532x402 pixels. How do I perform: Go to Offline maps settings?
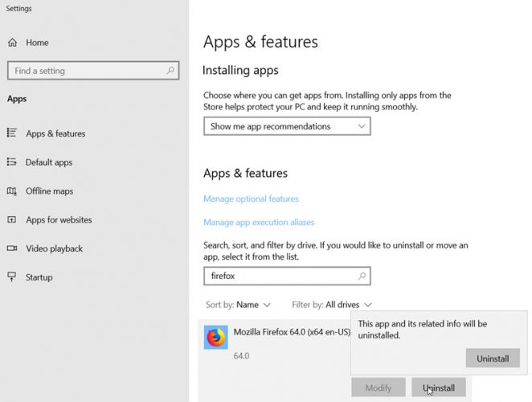50,191
